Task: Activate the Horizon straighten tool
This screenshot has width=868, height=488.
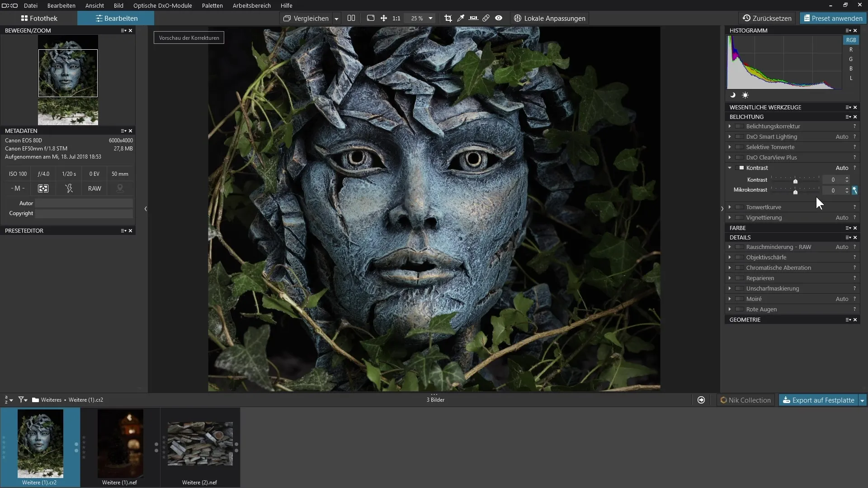Action: pyautogui.click(x=473, y=18)
